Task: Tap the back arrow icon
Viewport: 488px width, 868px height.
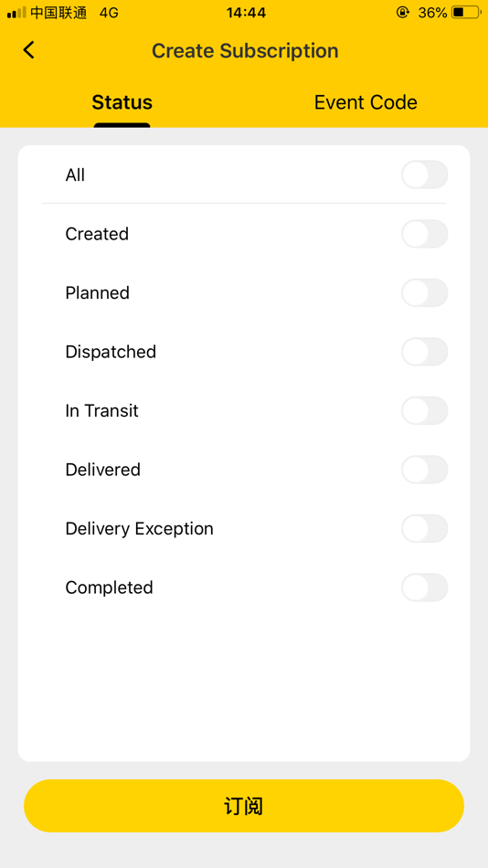Action: 29,50
